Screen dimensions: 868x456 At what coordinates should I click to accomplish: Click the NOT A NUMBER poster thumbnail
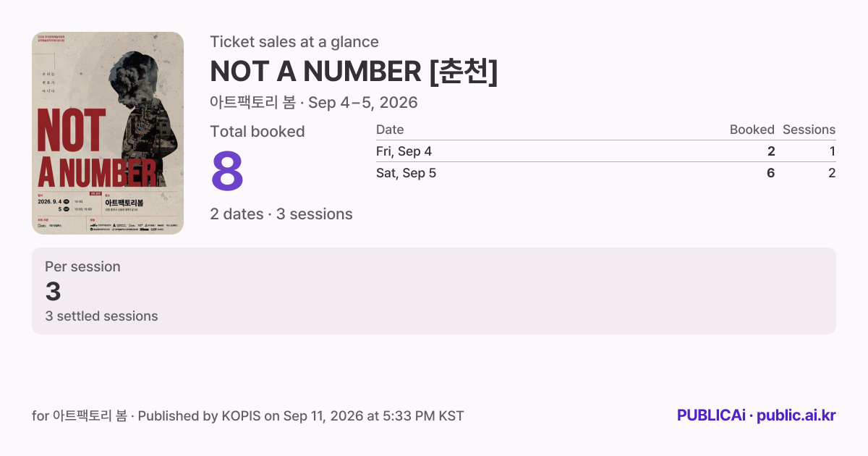(108, 133)
